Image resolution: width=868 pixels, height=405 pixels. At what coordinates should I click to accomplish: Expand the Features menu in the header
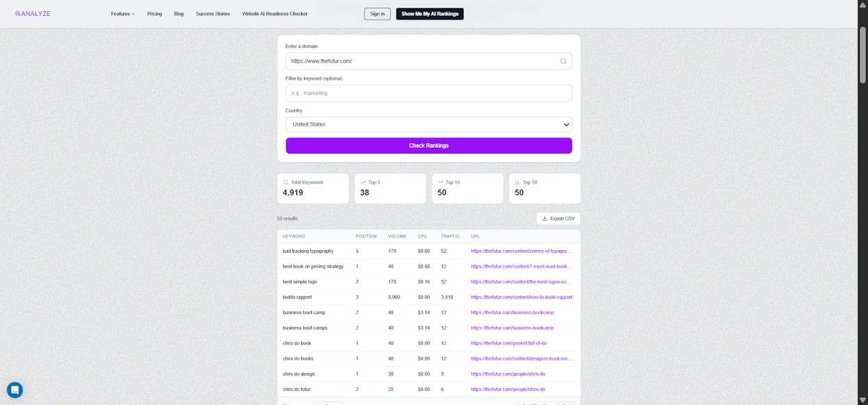tap(123, 14)
